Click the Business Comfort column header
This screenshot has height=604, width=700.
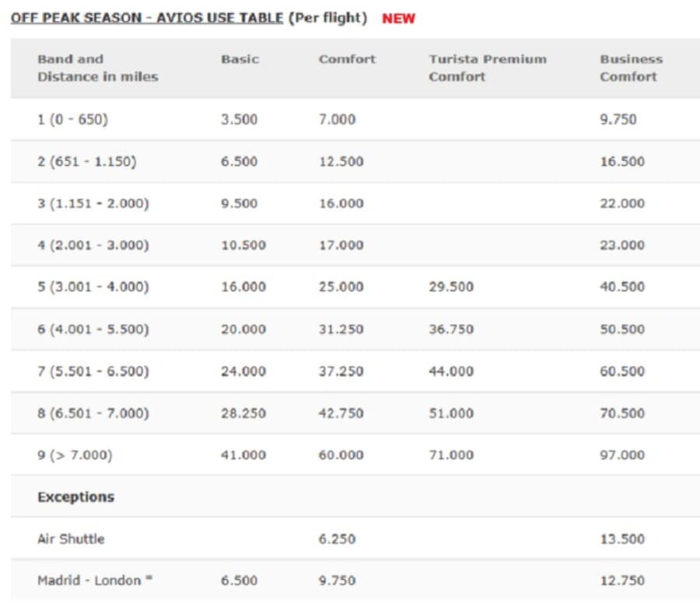(631, 68)
